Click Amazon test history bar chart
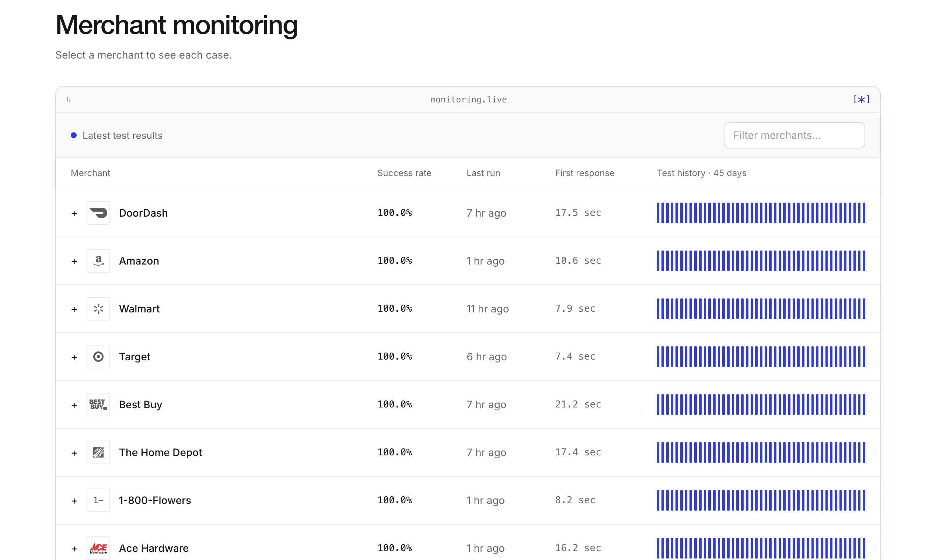This screenshot has height=560, width=936. (761, 261)
